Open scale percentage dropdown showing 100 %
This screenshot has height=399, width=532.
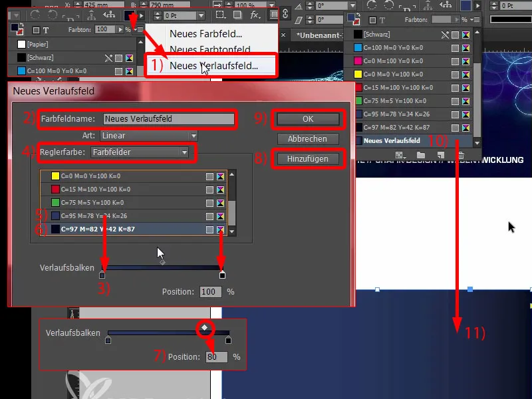(271, 5)
